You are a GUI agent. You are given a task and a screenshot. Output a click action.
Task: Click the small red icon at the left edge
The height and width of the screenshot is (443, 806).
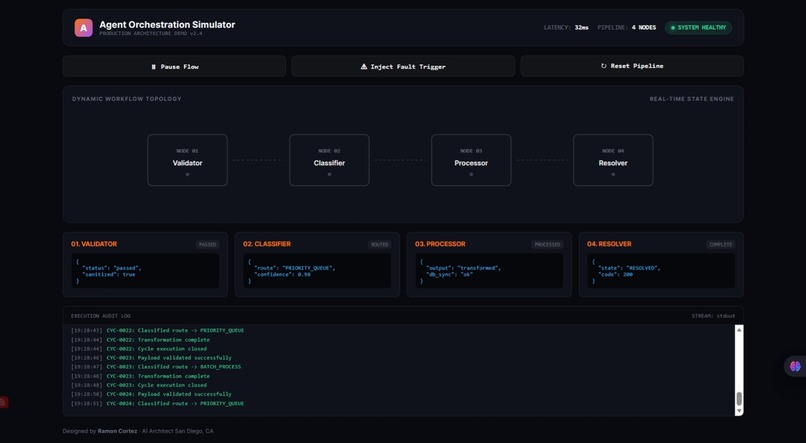[3, 402]
